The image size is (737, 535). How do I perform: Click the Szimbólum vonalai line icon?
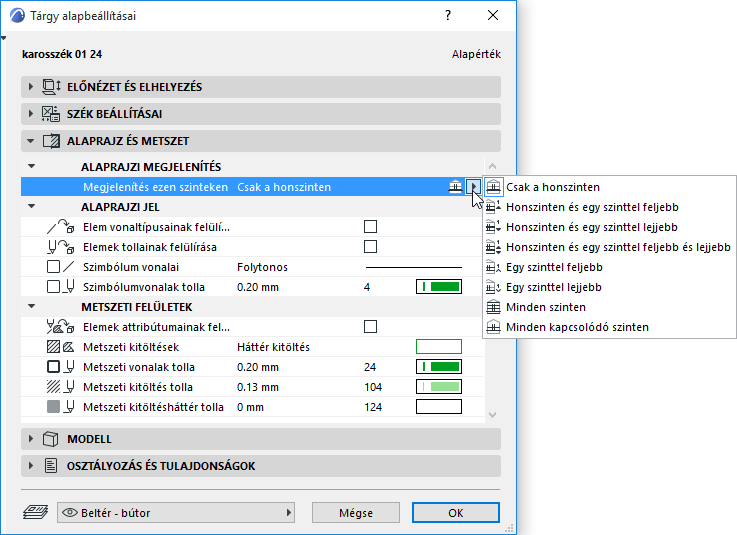(61, 267)
